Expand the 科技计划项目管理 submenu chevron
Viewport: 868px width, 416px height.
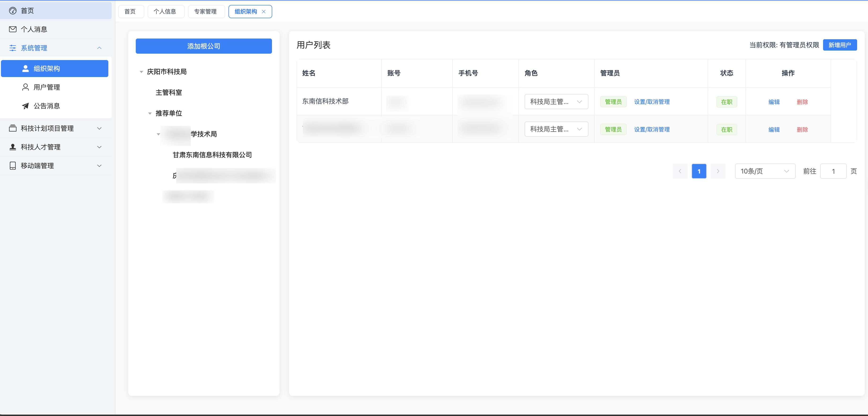99,128
